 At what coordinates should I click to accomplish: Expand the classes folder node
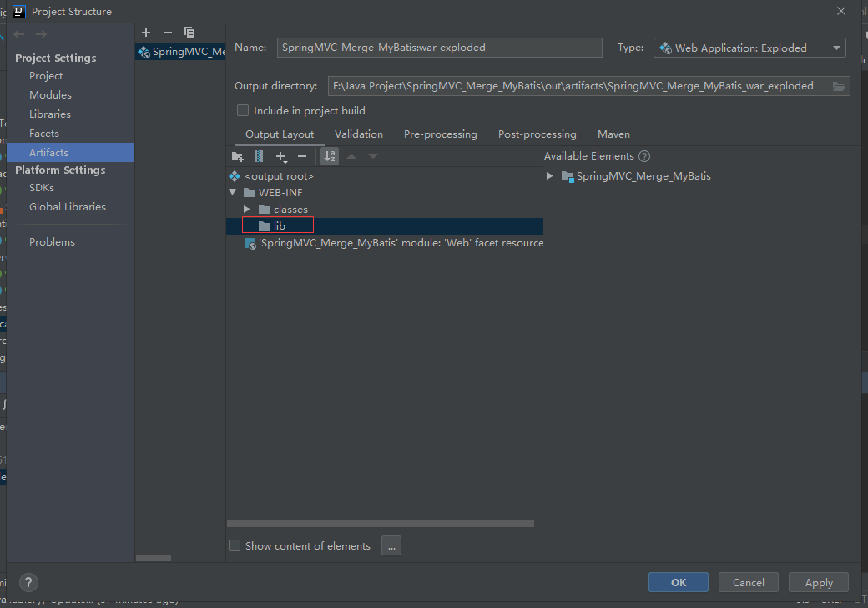247,210
